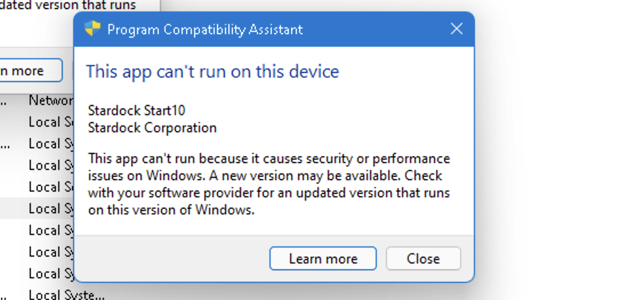Dismiss the dialog with the title bar X
The image size is (644, 300).
click(457, 29)
